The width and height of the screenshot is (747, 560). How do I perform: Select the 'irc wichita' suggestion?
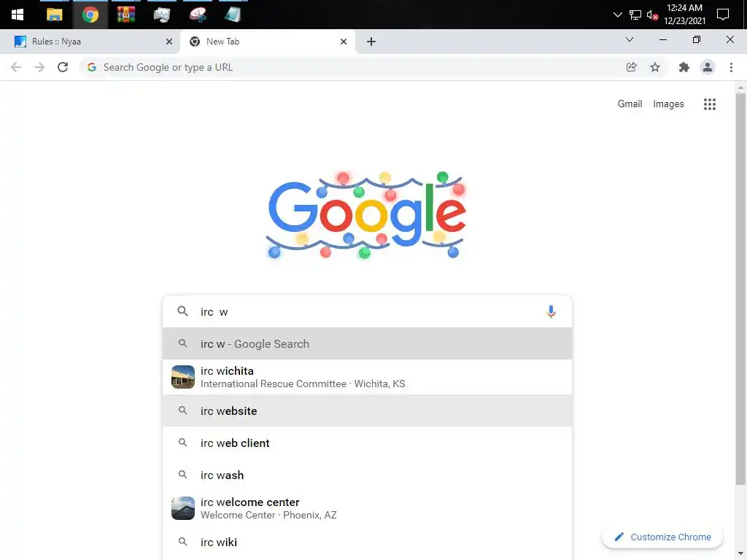click(x=368, y=377)
